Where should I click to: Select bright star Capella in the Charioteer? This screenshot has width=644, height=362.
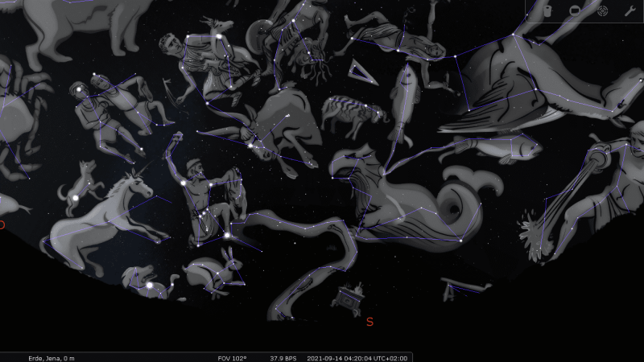219,36
